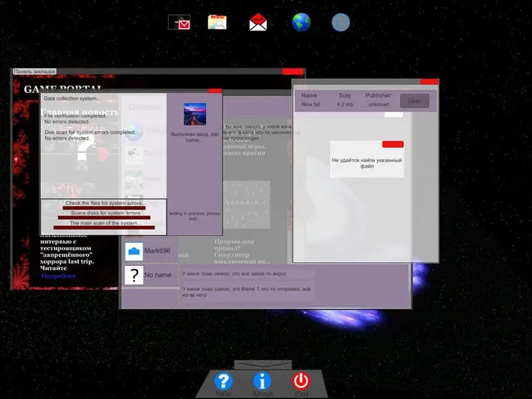Click the 'Не удаётся найти указанный файл' message
Screen dimensions: 532x399
(x=367, y=163)
